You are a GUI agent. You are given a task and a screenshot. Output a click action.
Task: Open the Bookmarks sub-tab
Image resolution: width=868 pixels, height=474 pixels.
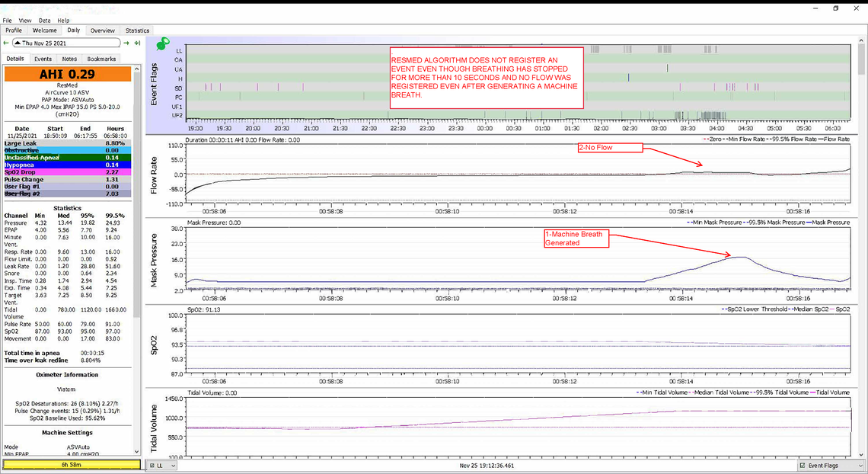pyautogui.click(x=101, y=59)
